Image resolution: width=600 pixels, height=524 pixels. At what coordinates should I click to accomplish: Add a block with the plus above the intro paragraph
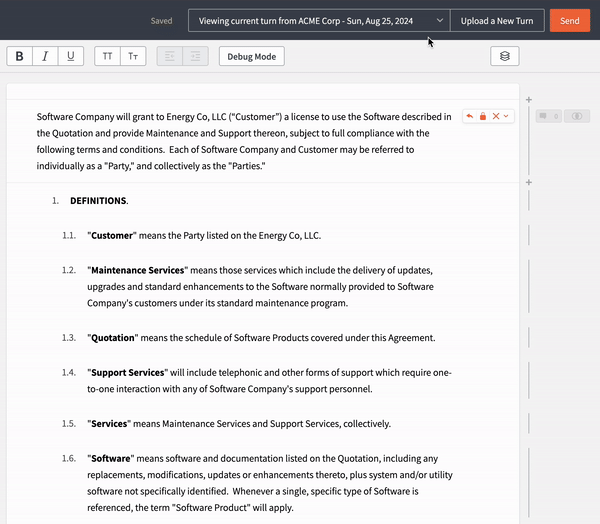point(529,100)
